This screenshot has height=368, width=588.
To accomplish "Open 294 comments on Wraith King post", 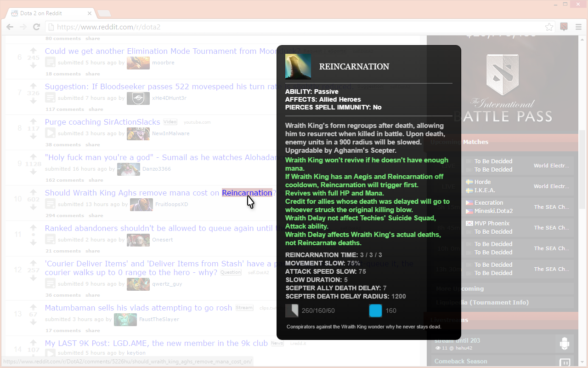I will coord(65,215).
